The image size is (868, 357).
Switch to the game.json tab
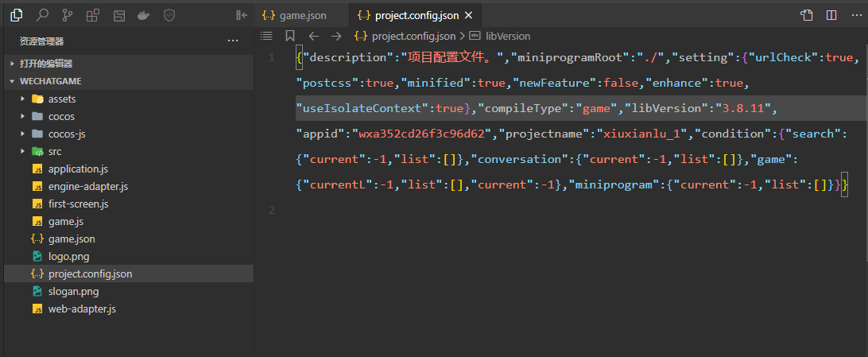(x=294, y=15)
